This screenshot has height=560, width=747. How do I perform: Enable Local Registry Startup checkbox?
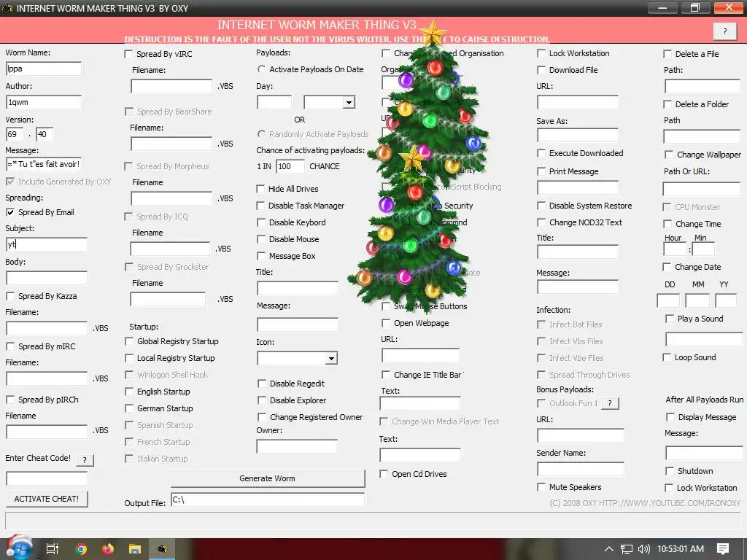click(129, 358)
